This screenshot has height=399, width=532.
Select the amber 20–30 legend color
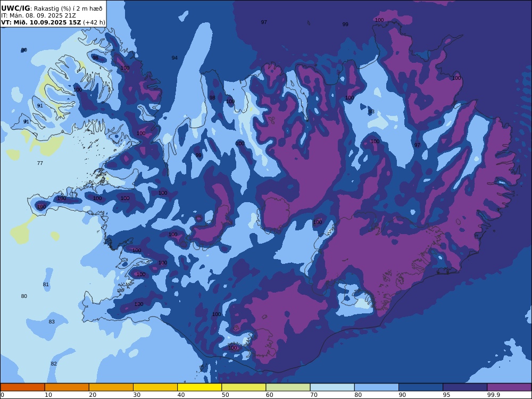(x=111, y=387)
